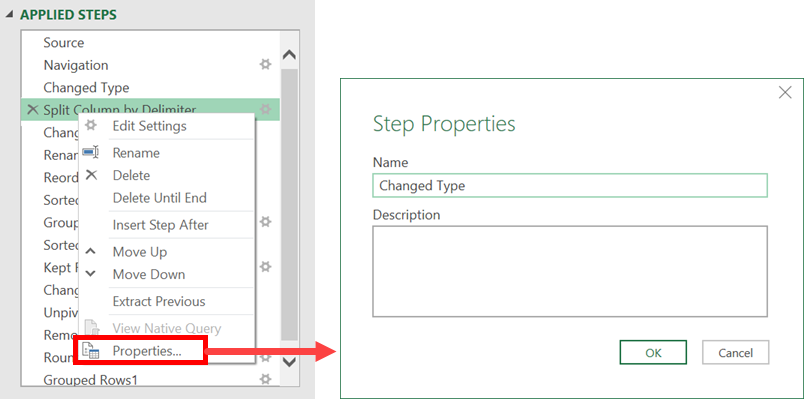804x399 pixels.
Task: Click the Edit Settings gear icon
Action: 91,125
